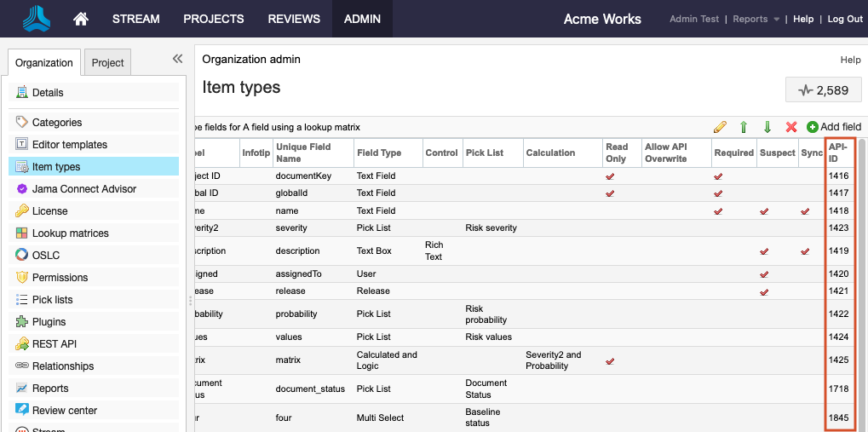The image size is (868, 432).
Task: Click the home icon in top navigation
Action: coord(81,19)
